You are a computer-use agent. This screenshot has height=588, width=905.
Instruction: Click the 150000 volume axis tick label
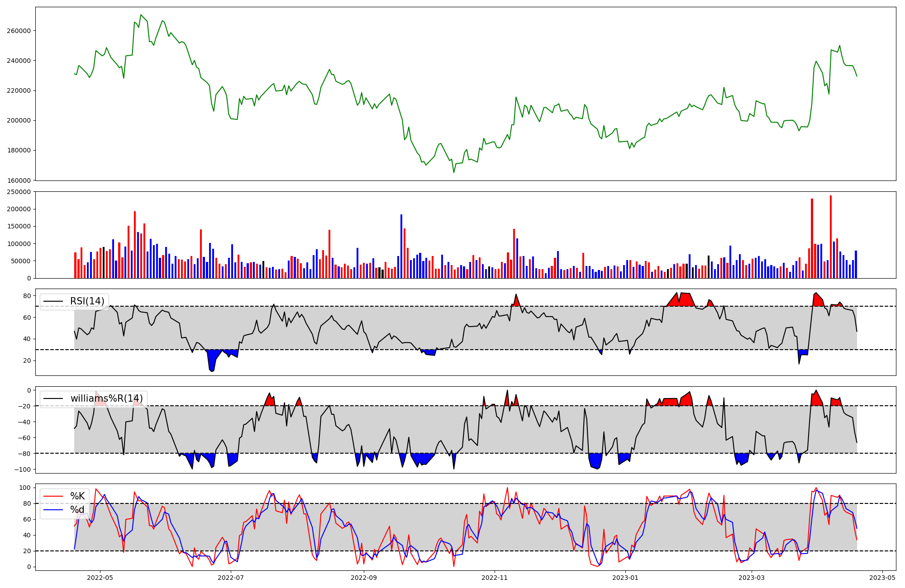tap(20, 227)
